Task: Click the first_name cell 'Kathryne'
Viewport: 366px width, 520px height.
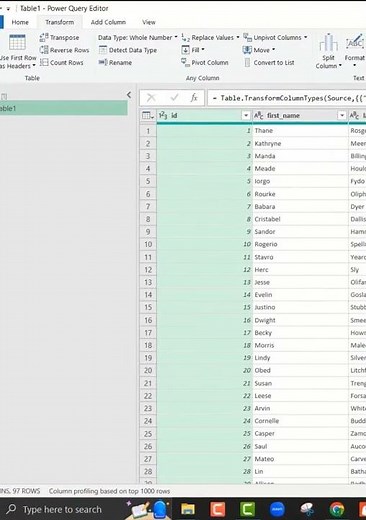Action: [300, 144]
